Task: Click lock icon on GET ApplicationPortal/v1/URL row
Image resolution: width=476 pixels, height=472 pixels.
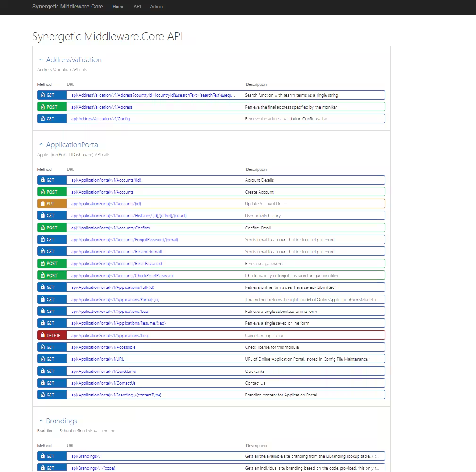Action: [x=42, y=359]
